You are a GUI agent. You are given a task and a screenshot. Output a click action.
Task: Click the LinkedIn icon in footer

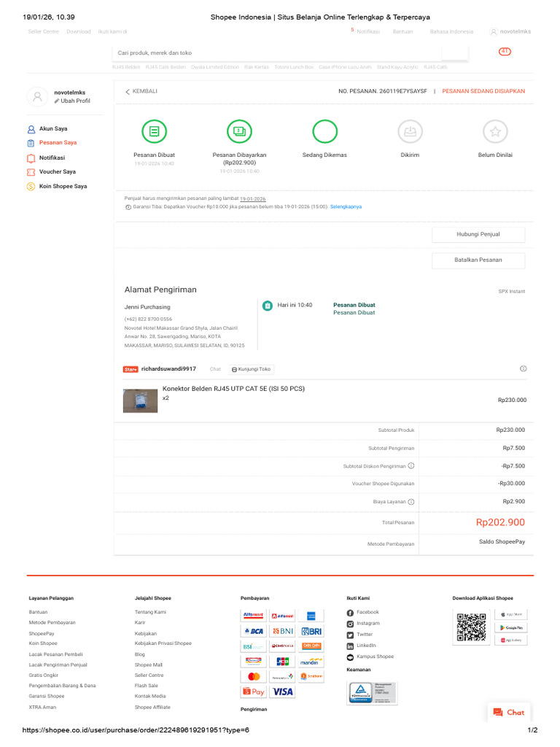350,646
